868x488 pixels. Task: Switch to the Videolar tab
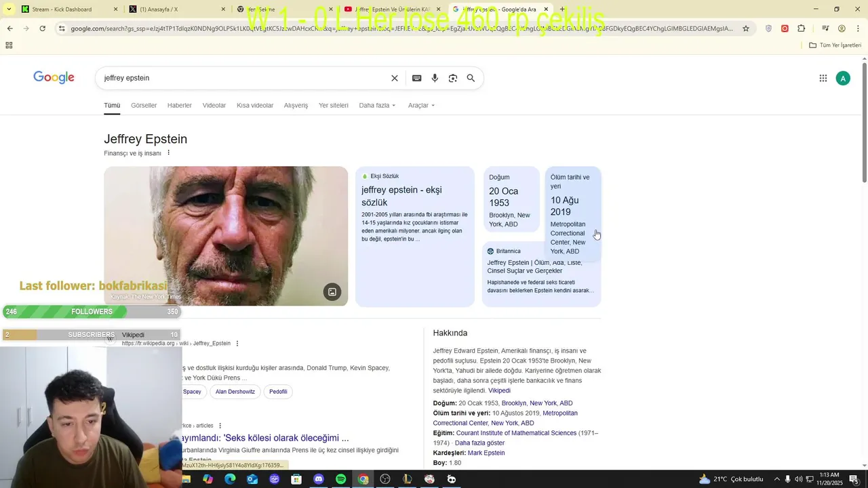point(214,105)
